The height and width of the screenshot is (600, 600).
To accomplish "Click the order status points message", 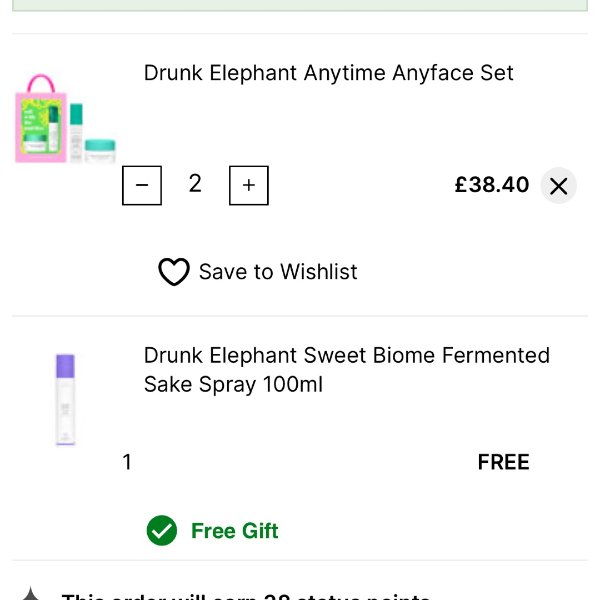I will tap(246, 596).
